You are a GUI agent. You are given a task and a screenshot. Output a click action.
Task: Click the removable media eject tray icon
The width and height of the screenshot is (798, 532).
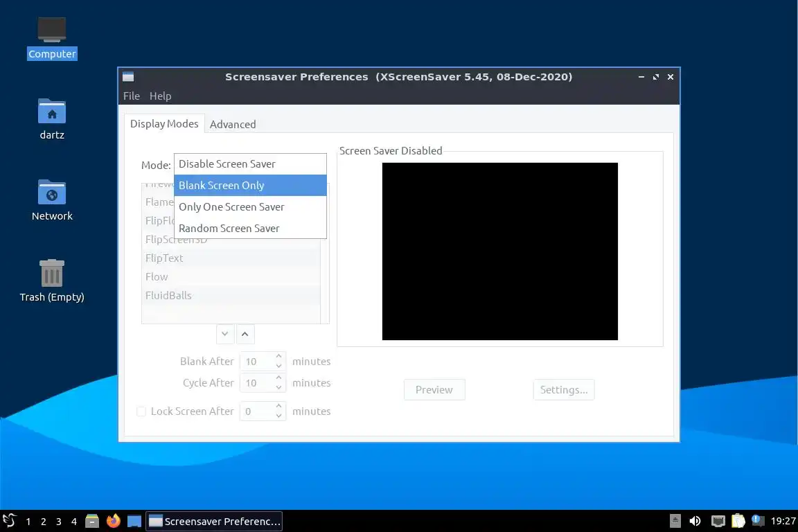coord(675,521)
